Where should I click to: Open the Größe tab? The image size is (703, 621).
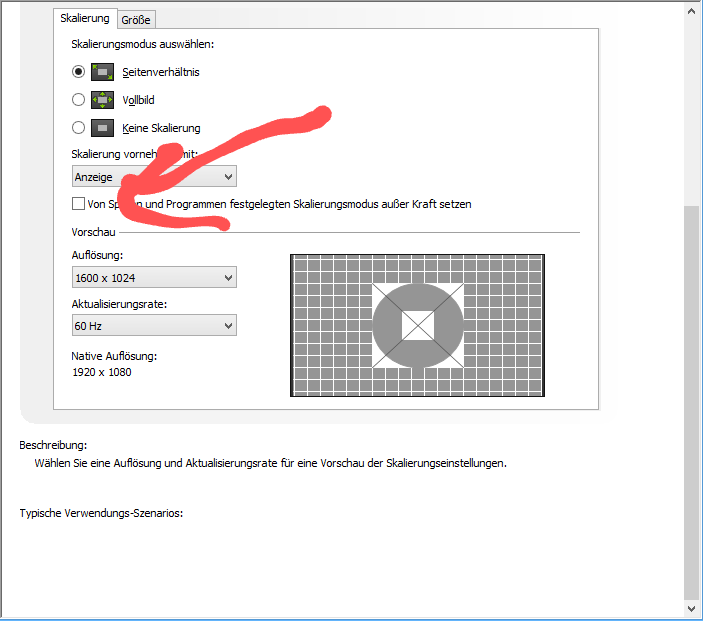click(136, 20)
